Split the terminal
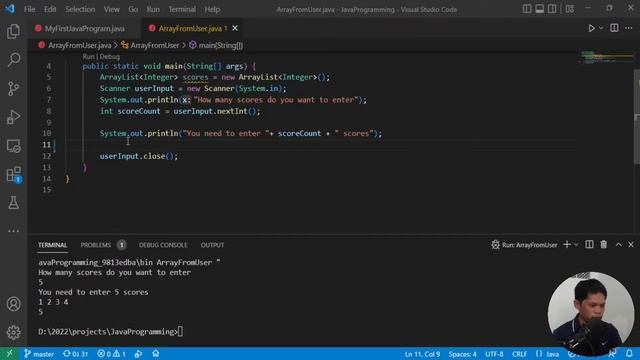 click(x=589, y=244)
